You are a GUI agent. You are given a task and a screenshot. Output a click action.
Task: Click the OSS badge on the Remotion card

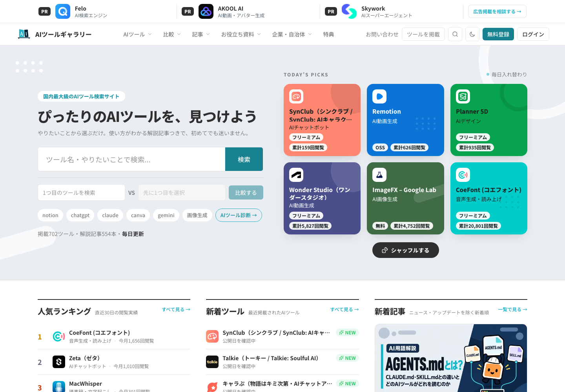[x=380, y=147]
